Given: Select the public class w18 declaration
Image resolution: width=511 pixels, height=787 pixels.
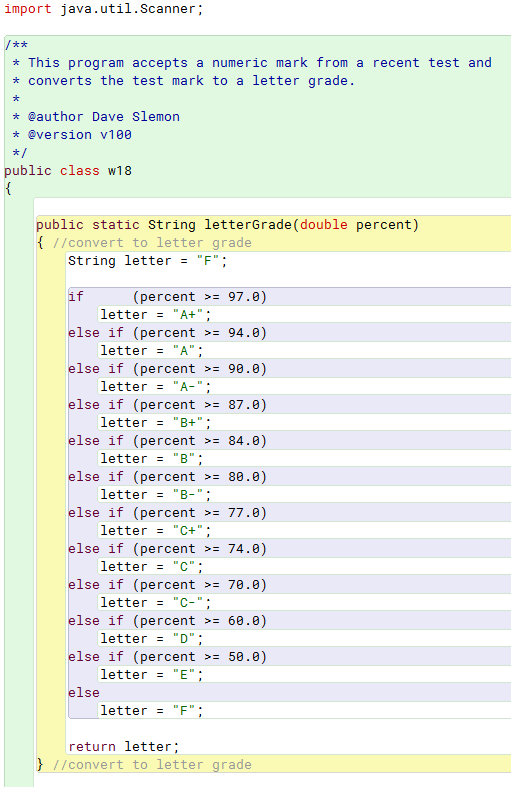Looking at the screenshot, I should (x=68, y=171).
